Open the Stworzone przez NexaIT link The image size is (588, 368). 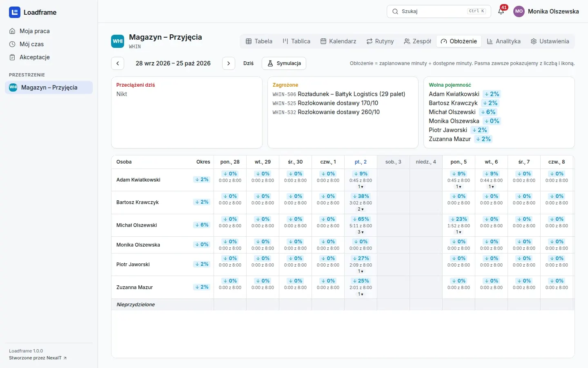click(x=38, y=358)
